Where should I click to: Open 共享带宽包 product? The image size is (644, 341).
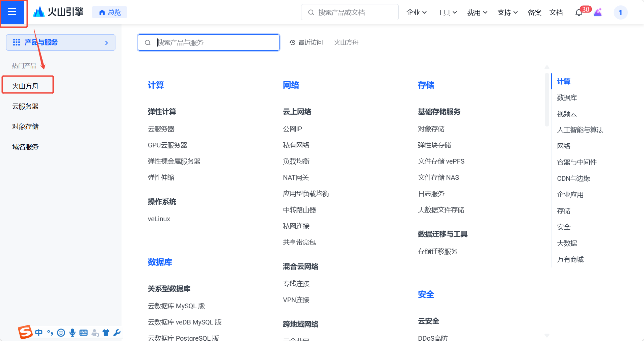point(299,242)
